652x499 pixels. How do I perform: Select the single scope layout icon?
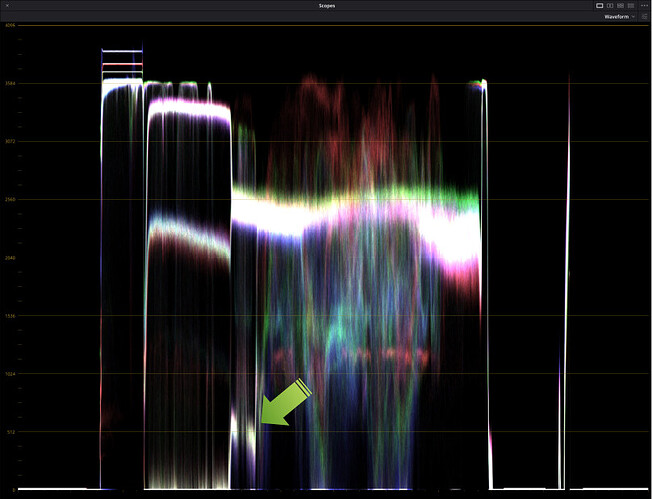pyautogui.click(x=599, y=6)
